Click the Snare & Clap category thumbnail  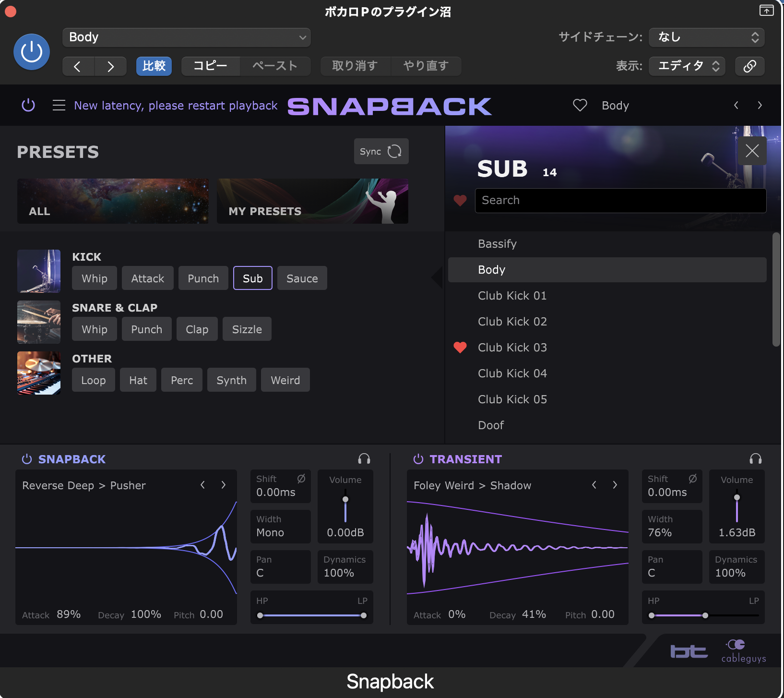click(39, 322)
